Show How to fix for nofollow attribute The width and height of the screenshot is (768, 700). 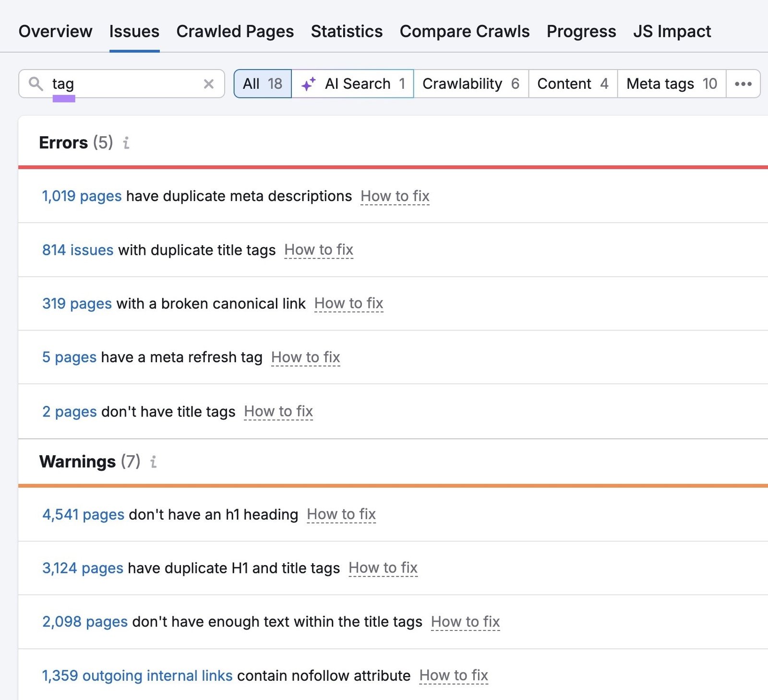[x=454, y=676]
